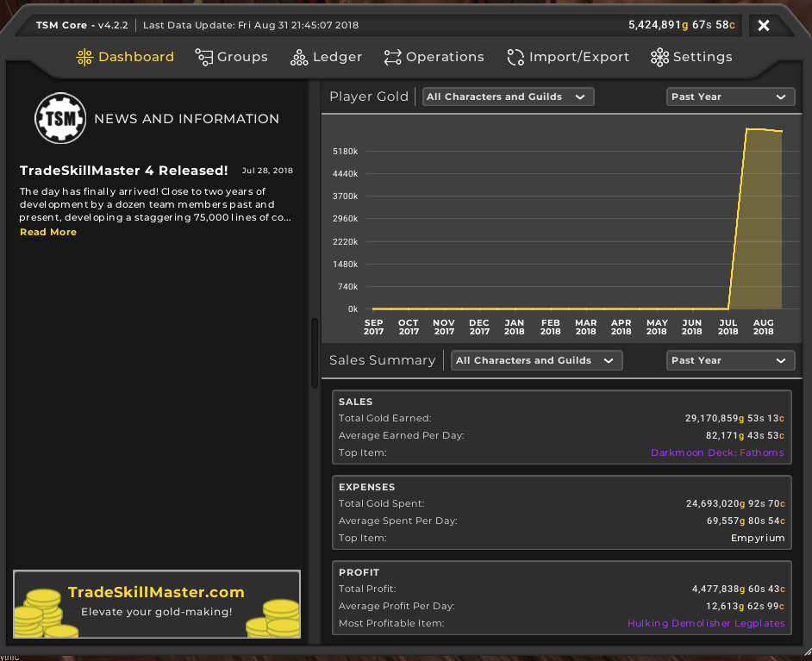Click the Import/Export circular arrows icon
Viewport: 812px width, 661px height.
coord(515,57)
